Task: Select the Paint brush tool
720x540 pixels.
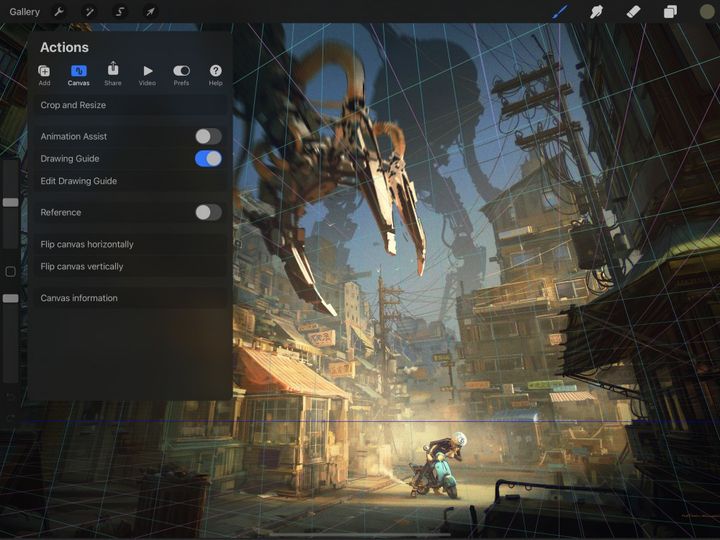Action: tap(560, 12)
